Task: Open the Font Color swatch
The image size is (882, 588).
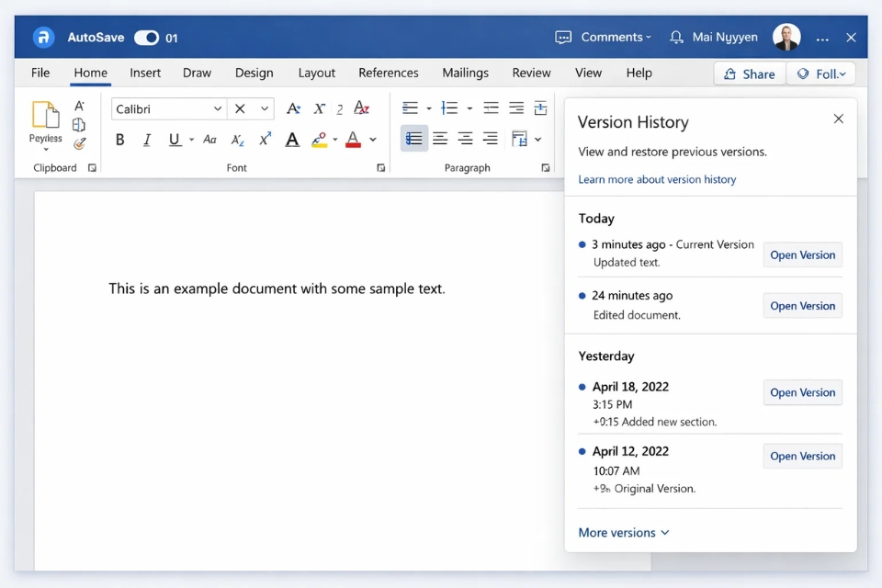Action: click(x=352, y=139)
